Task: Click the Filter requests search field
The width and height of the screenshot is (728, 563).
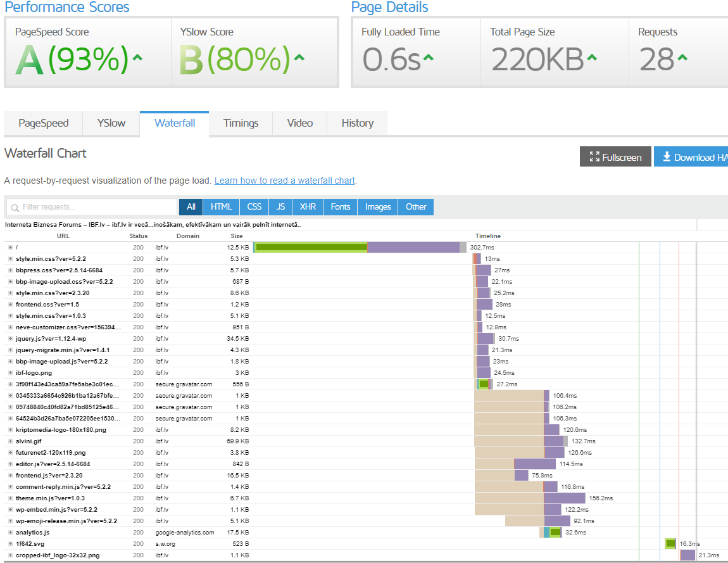Action: tap(92, 207)
